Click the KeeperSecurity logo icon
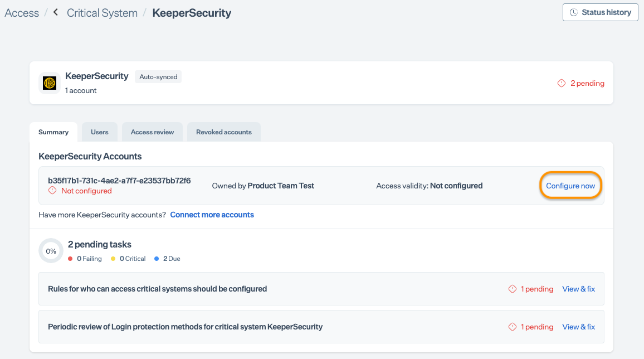Screen dimensions: 644x359 (50, 83)
